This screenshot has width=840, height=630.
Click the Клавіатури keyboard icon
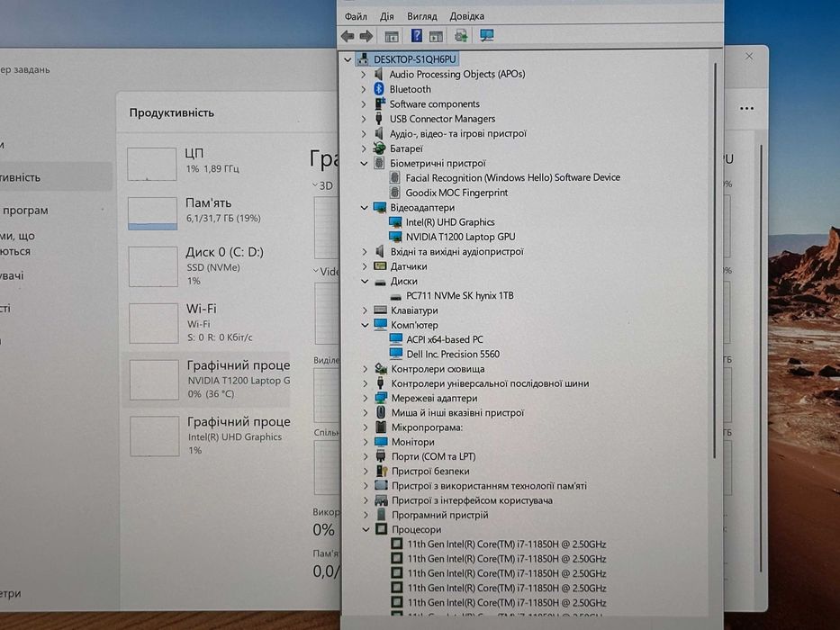tap(380, 310)
